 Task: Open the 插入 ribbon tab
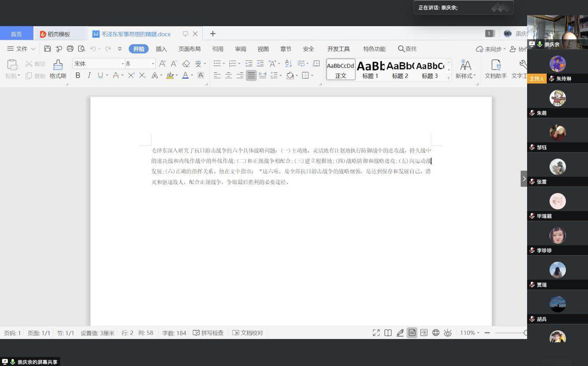161,49
